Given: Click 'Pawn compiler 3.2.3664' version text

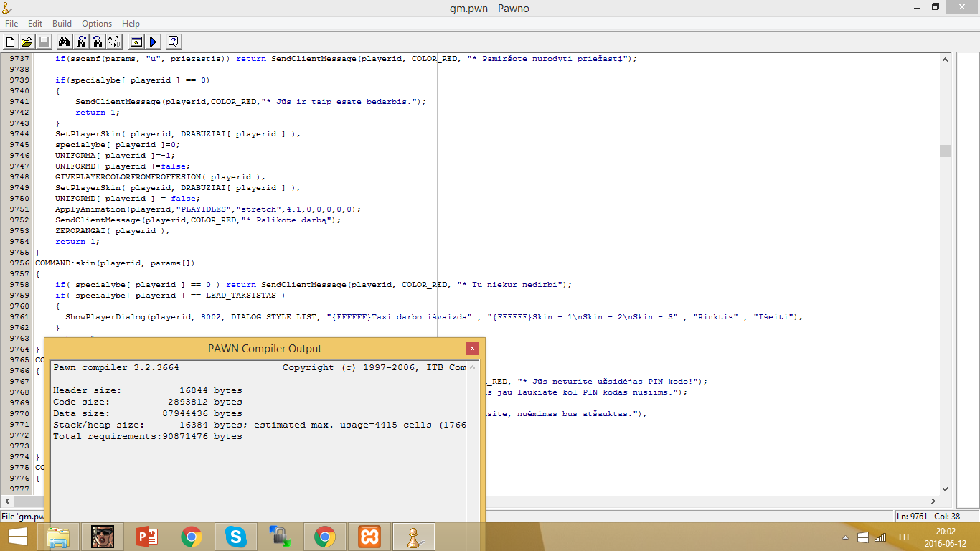Looking at the screenshot, I should [116, 367].
